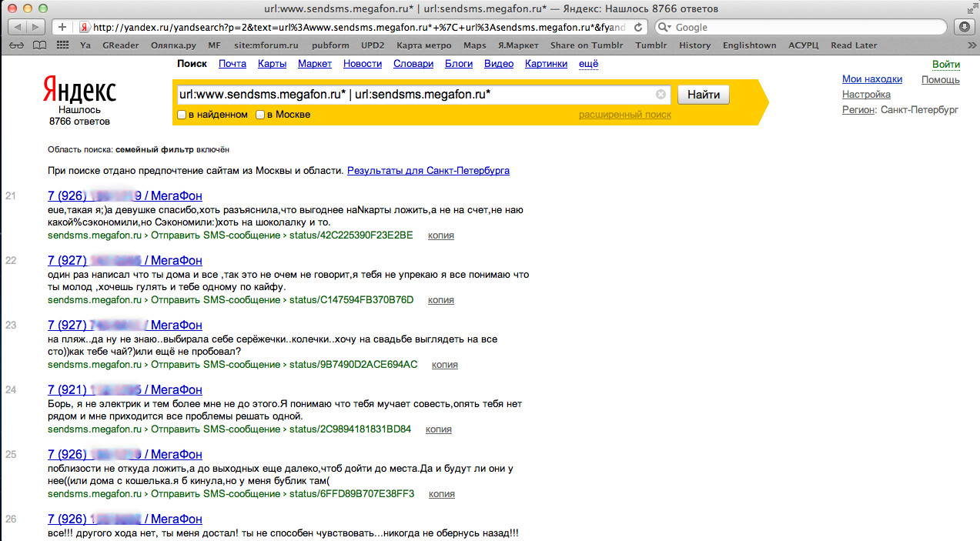
Task: Open the Новости service tab
Action: [x=362, y=64]
